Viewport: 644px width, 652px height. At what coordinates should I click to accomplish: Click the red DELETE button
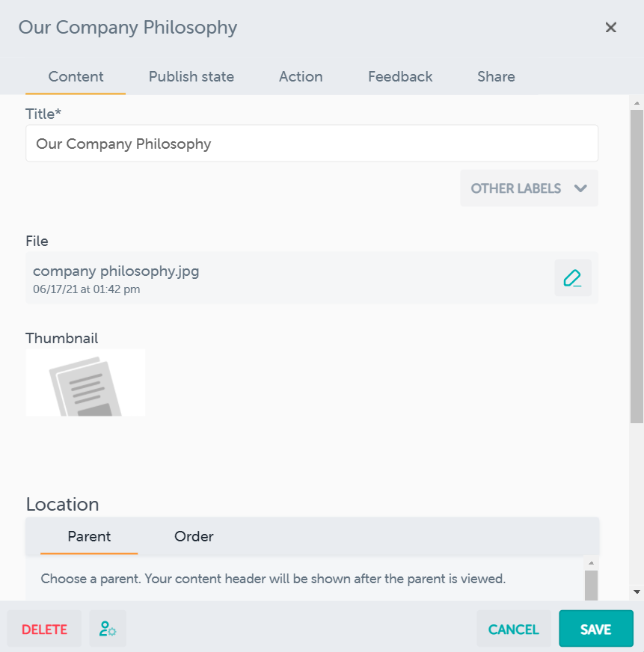coord(44,629)
